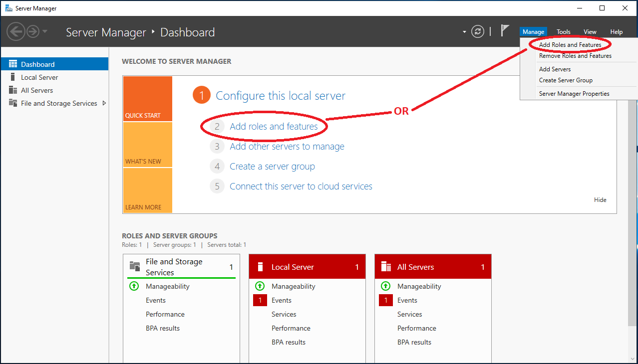
Task: Click the Local Server sidebar icon
Action: 13,77
